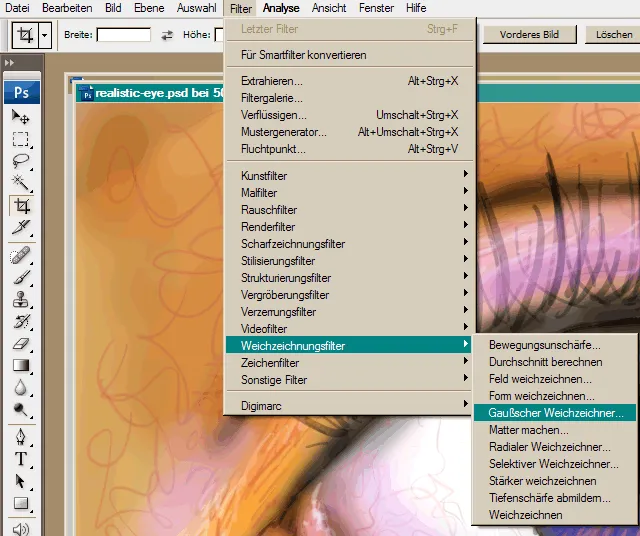Open the Datei menu

(17, 8)
